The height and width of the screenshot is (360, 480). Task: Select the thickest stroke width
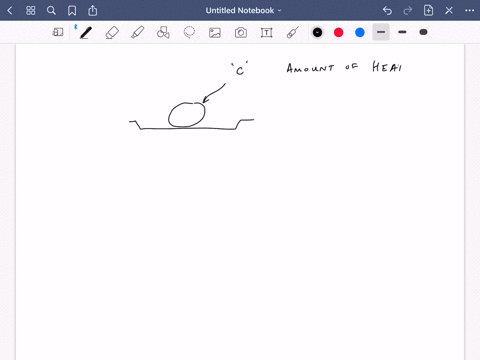(423, 32)
